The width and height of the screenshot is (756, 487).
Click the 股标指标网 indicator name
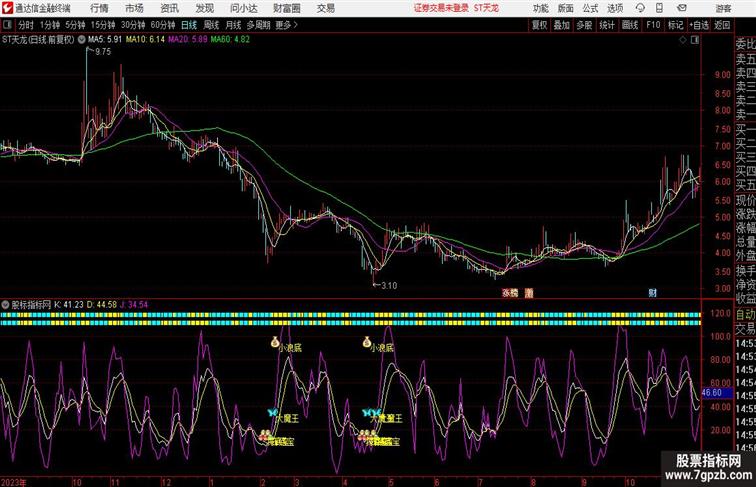31,305
